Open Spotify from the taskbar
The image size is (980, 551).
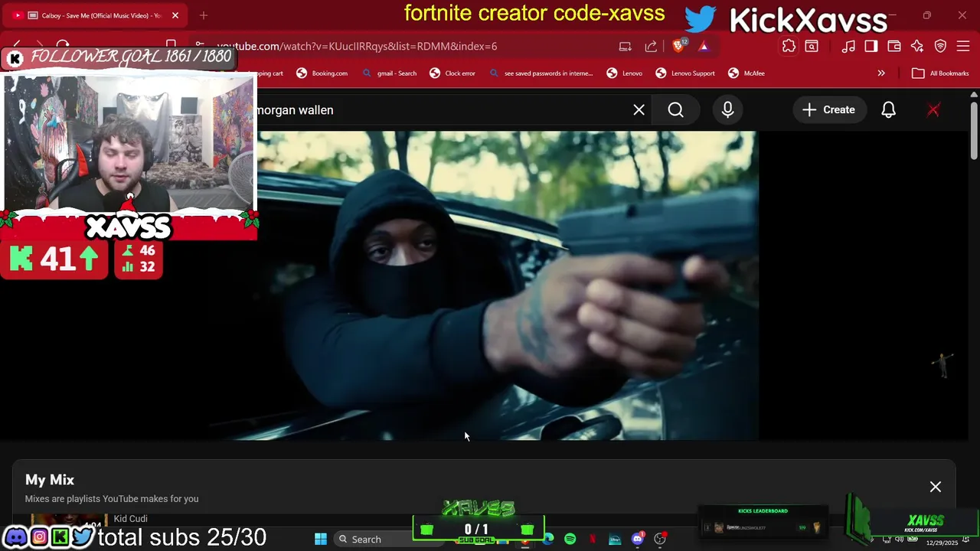(x=570, y=540)
